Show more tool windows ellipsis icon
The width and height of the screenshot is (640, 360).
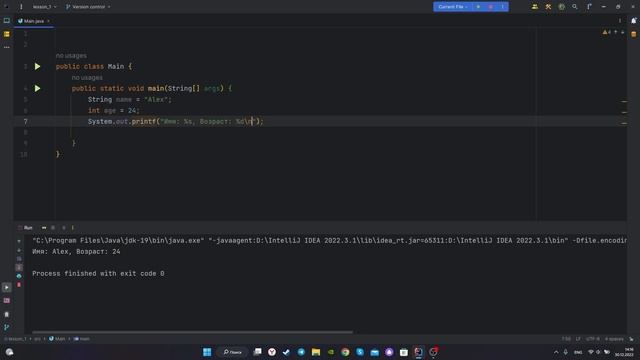tap(7, 47)
